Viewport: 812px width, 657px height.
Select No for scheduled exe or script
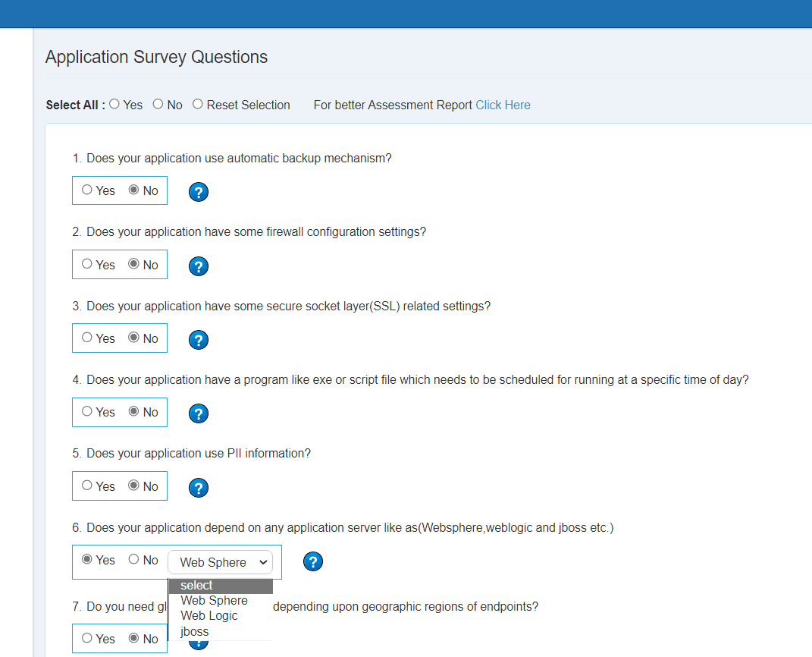[133, 411]
